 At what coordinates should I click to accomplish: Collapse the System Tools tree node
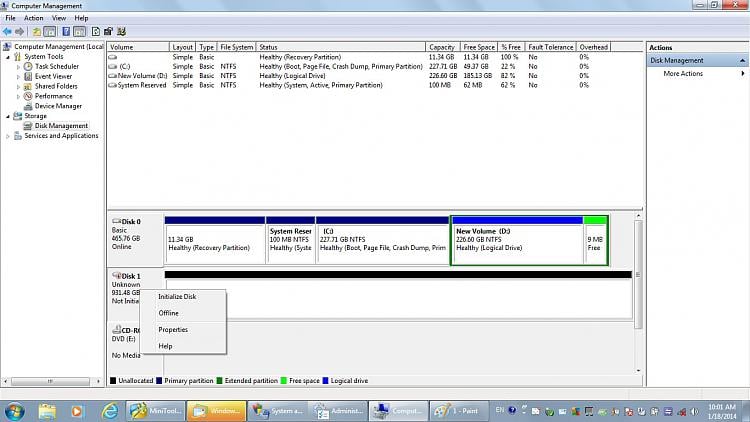8,57
